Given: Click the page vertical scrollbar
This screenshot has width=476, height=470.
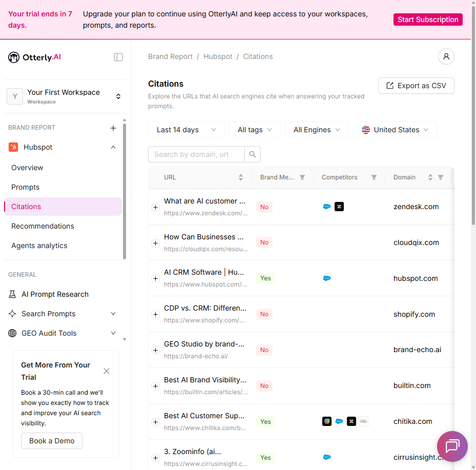Looking at the screenshot, I should click(473, 115).
